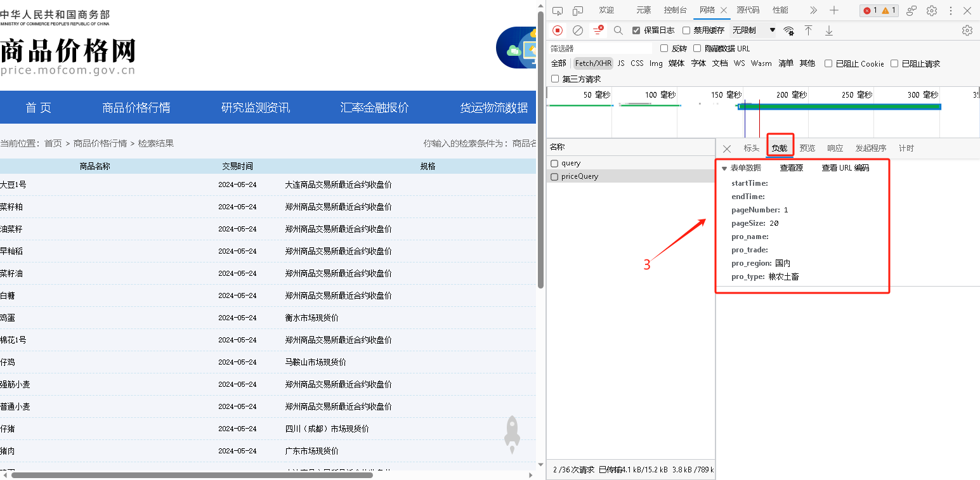
Task: Toggle the device emulation toolbar icon
Action: click(578, 10)
